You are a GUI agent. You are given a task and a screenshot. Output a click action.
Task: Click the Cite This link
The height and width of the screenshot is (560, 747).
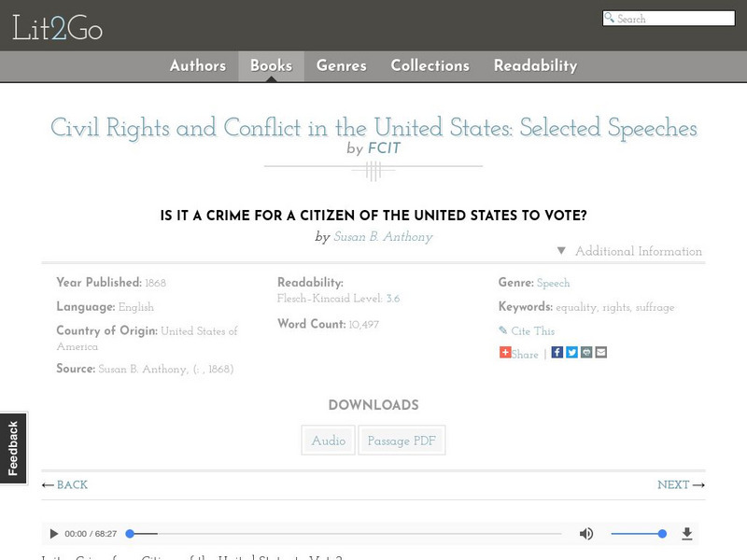click(x=532, y=331)
